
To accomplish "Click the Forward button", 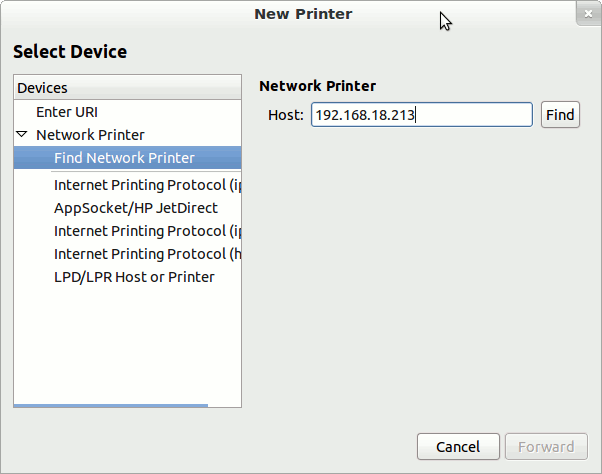I will (545, 447).
